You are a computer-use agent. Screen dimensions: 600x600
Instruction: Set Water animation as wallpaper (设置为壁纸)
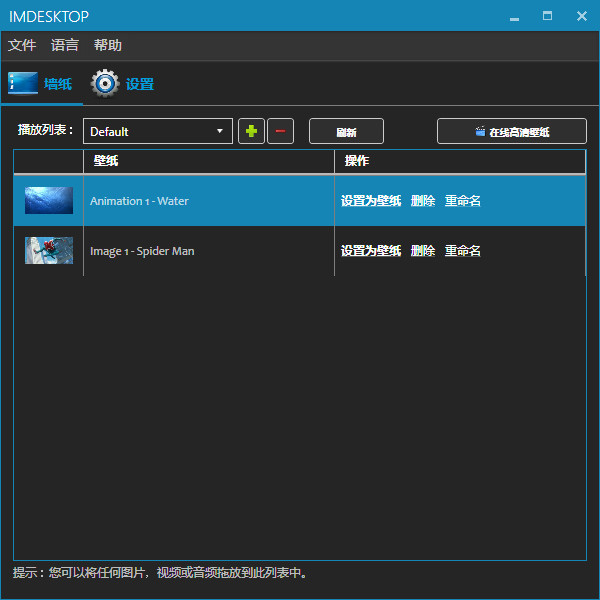[371, 201]
